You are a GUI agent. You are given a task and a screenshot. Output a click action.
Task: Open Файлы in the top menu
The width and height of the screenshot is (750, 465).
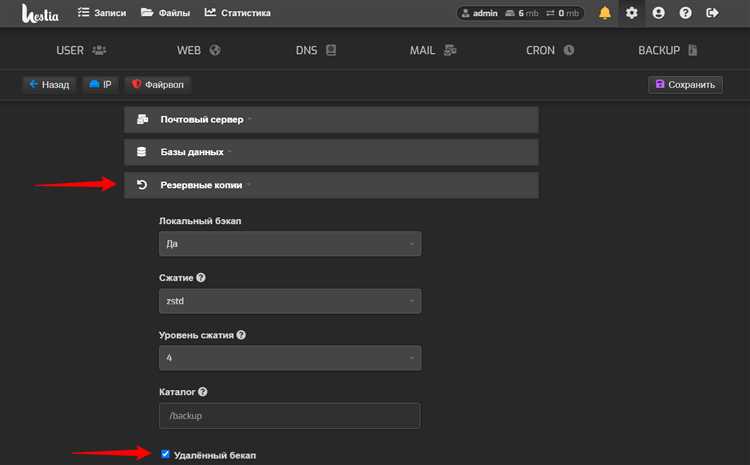tap(165, 13)
